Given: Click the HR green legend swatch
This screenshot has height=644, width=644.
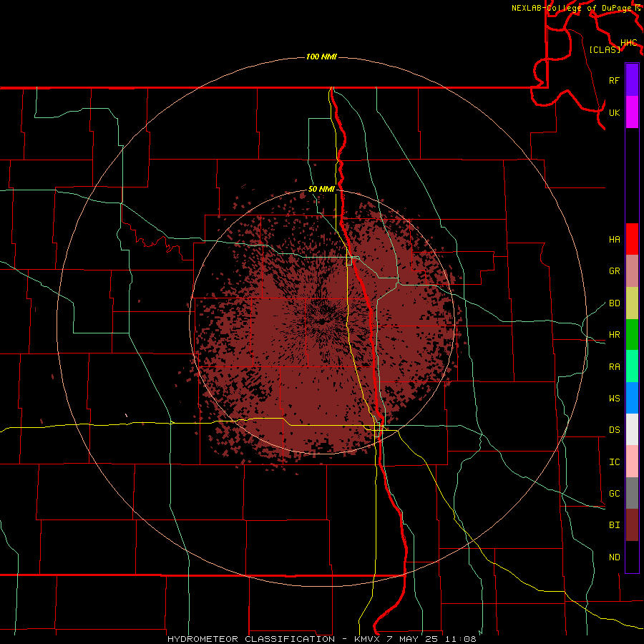Looking at the screenshot, I should (x=632, y=334).
